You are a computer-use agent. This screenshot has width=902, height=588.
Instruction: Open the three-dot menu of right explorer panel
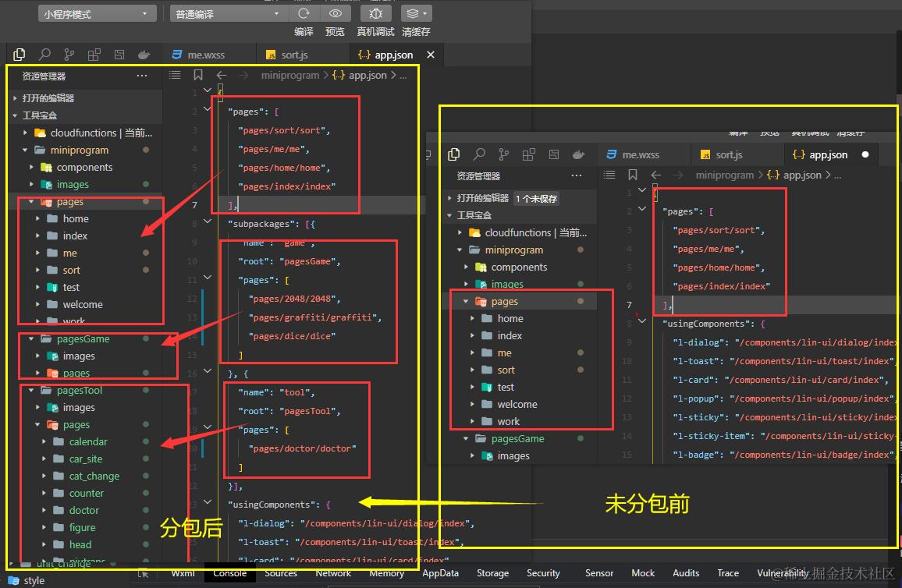577,176
